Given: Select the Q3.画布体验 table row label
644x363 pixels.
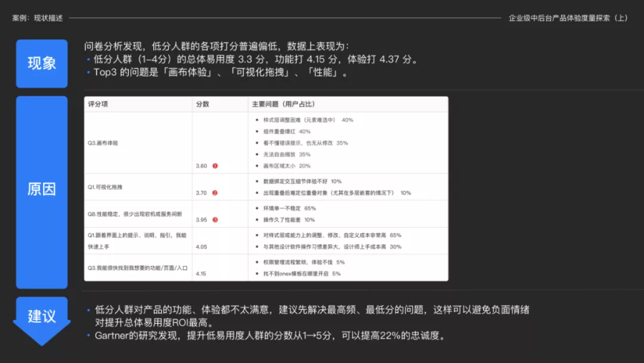Looking at the screenshot, I should pos(103,142).
